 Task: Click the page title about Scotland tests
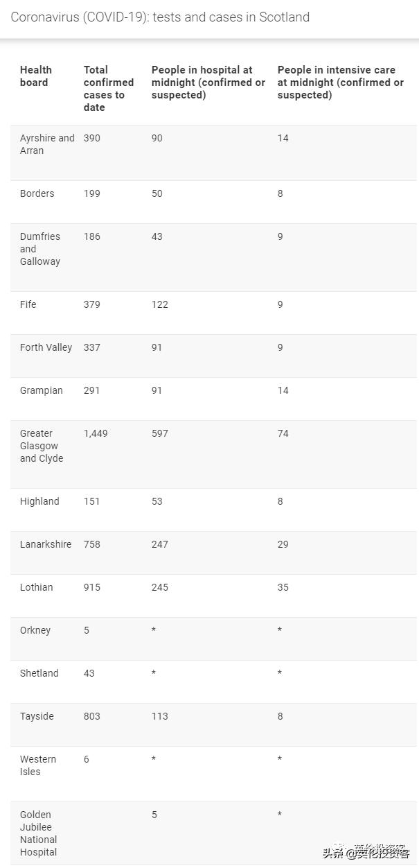[160, 17]
